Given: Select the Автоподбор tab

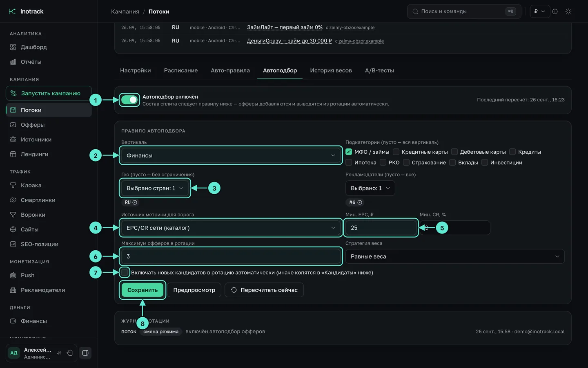Looking at the screenshot, I should coord(280,70).
